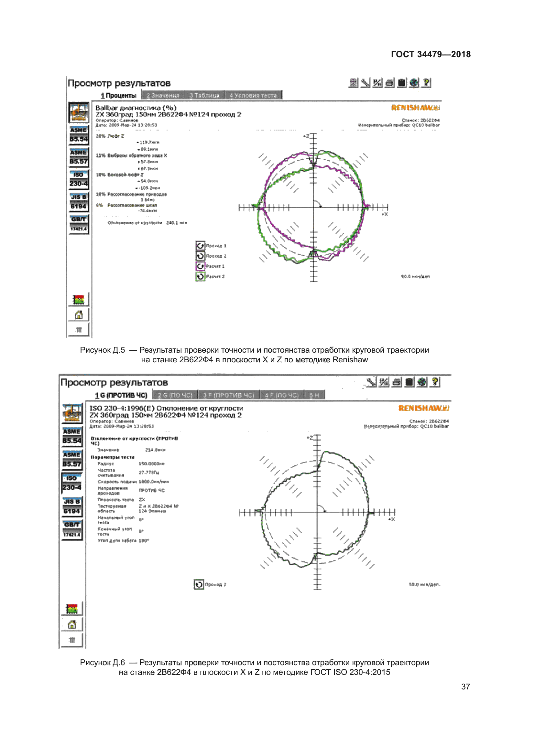Click the yellow question mark help icon in upper window
The height and width of the screenshot is (756, 535).
pos(426,83)
